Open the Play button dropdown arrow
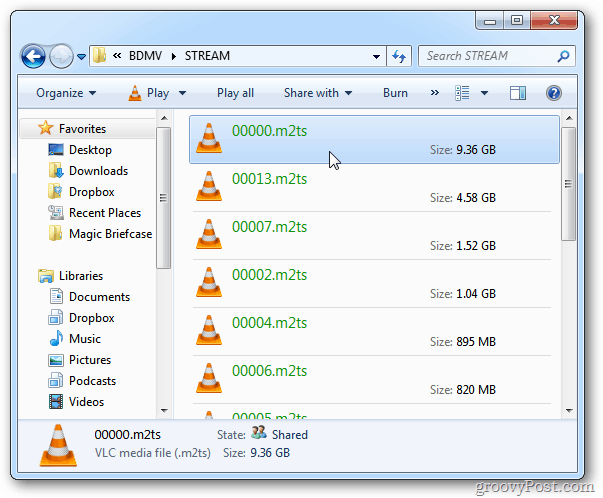603x498 pixels. click(x=183, y=93)
